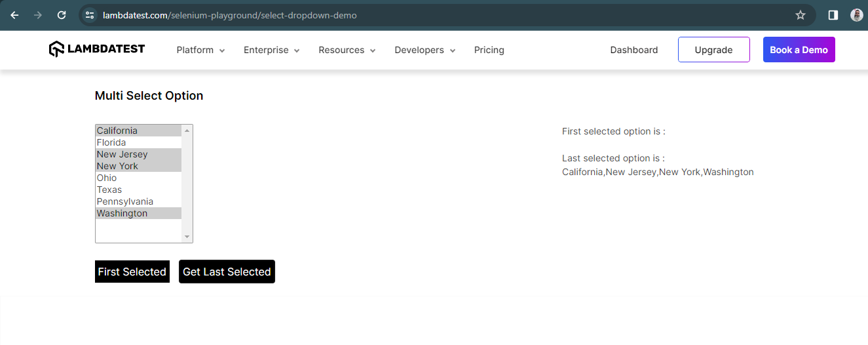Select California in the list
Screen dimensions: 868x345
tap(138, 131)
